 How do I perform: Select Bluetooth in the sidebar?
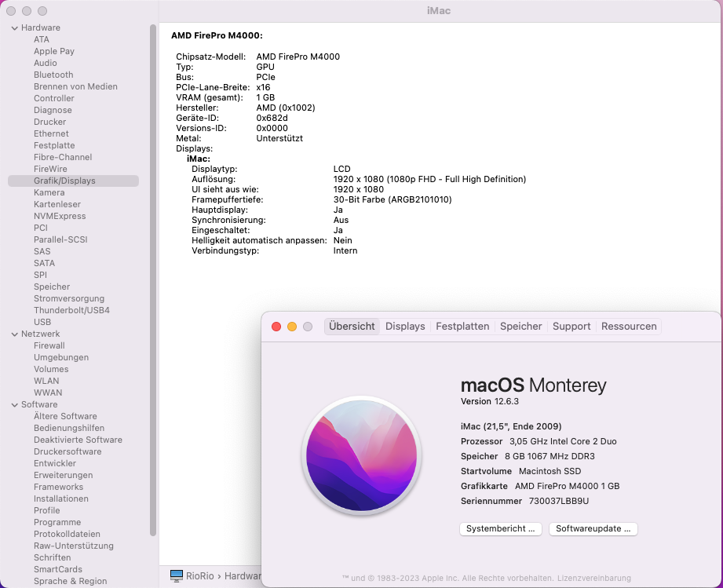53,75
